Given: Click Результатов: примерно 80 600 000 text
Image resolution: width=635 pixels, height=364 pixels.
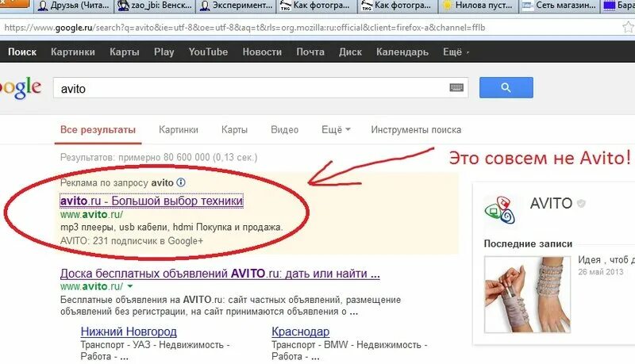Looking at the screenshot, I should [x=159, y=157].
